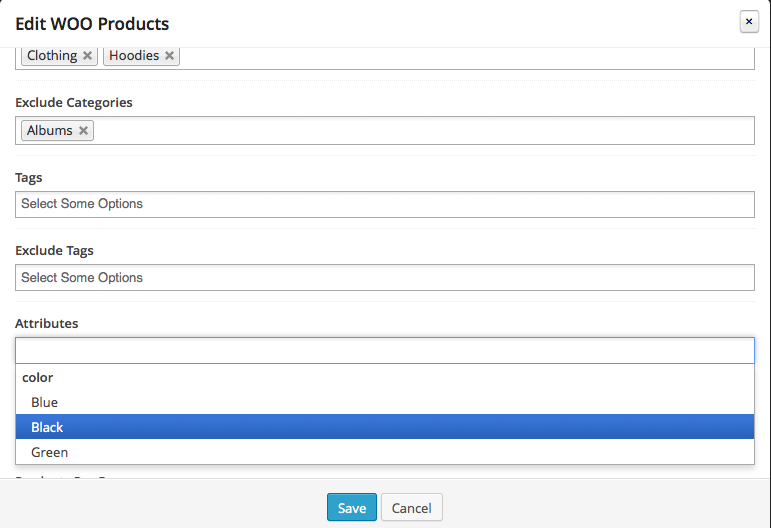Remove the Clothing category chip

pyautogui.click(x=88, y=56)
